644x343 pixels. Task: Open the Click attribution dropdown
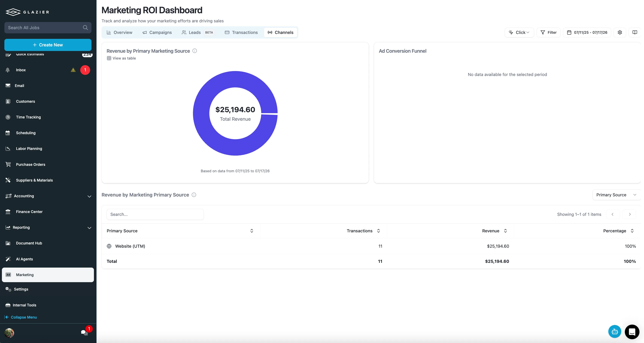pos(519,32)
